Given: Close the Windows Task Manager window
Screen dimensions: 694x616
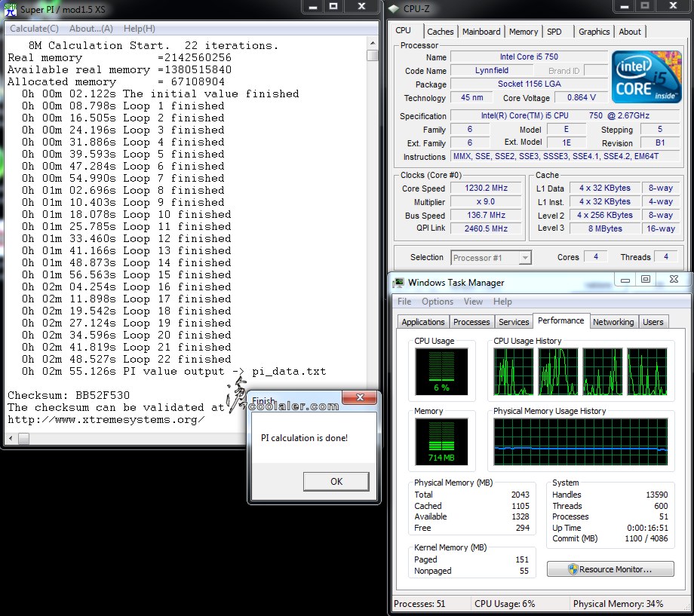Looking at the screenshot, I should tap(673, 280).
